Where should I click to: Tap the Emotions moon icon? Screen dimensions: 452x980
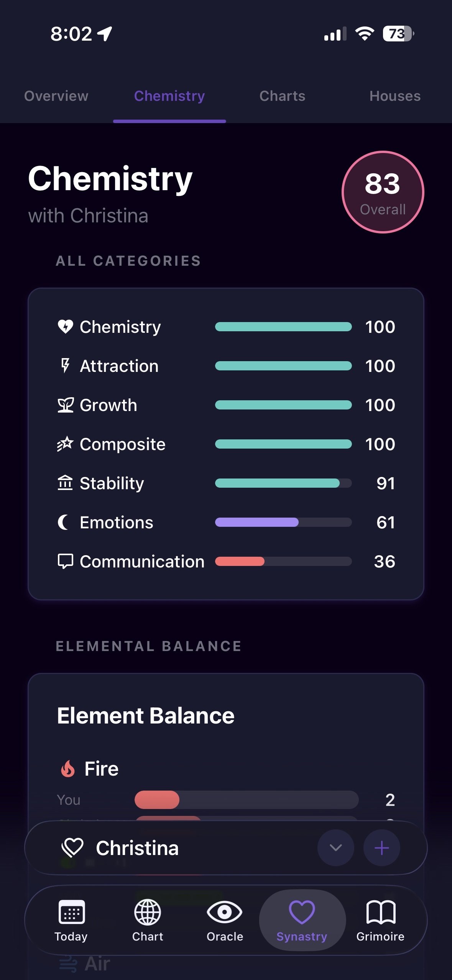(64, 522)
